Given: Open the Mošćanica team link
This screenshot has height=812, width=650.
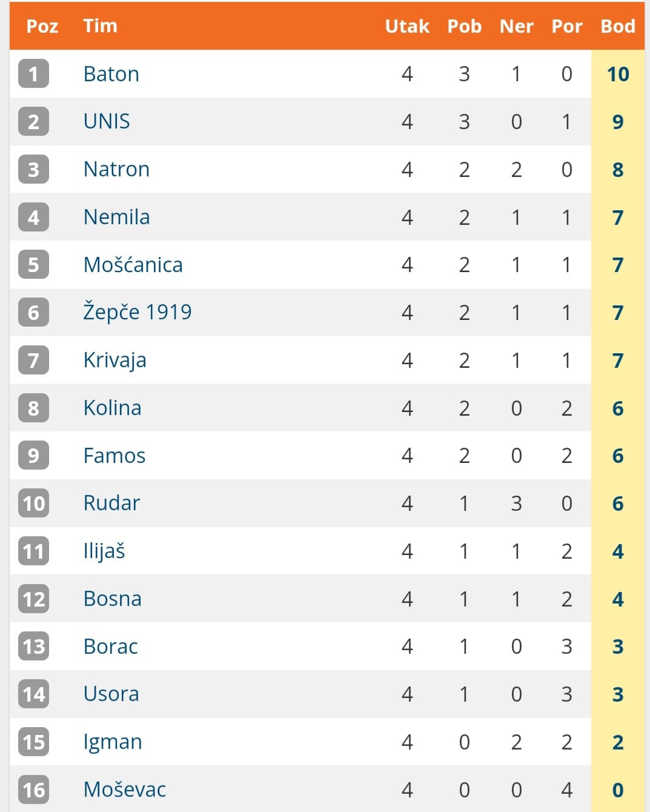Looking at the screenshot, I should (133, 265).
